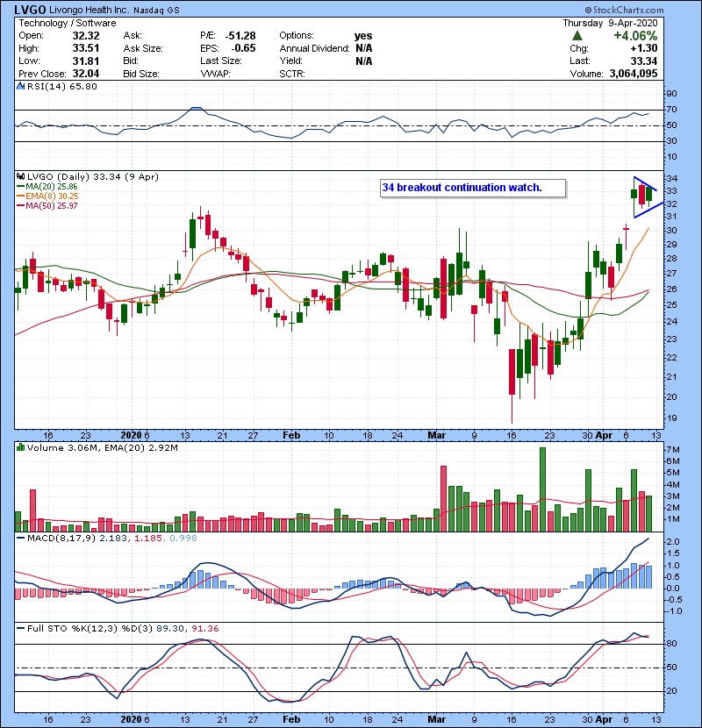This screenshot has width=702, height=728.
Task: Click the High value 33.51
Action: (x=86, y=48)
